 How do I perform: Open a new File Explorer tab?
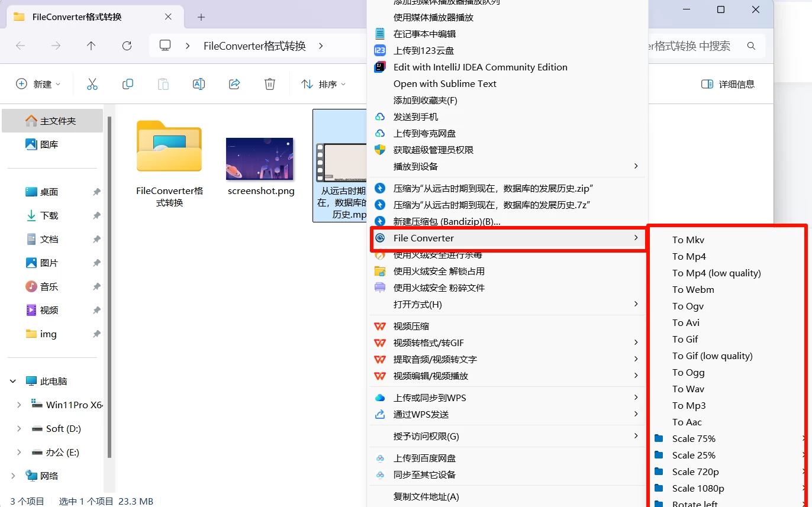click(201, 17)
